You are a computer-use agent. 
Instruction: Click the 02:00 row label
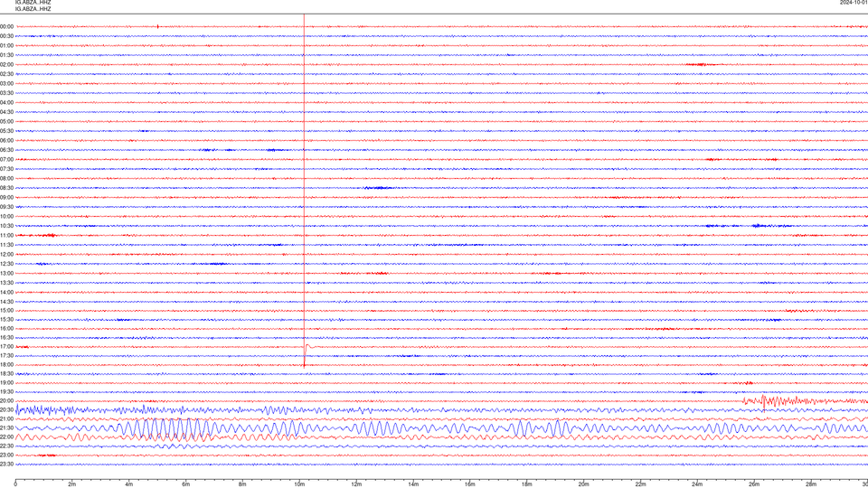[x=6, y=64]
